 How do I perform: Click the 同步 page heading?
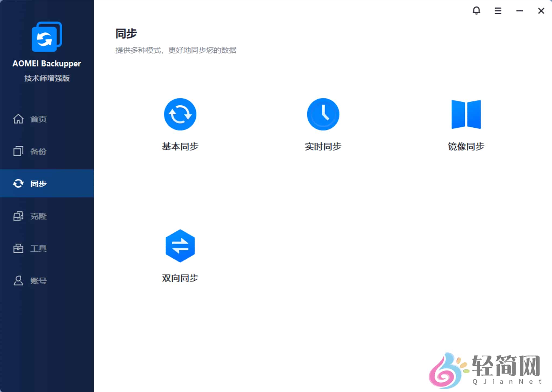pos(126,33)
